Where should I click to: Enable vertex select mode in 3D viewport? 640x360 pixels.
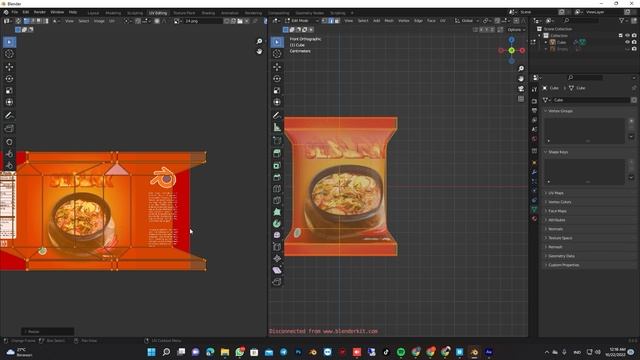(325, 21)
